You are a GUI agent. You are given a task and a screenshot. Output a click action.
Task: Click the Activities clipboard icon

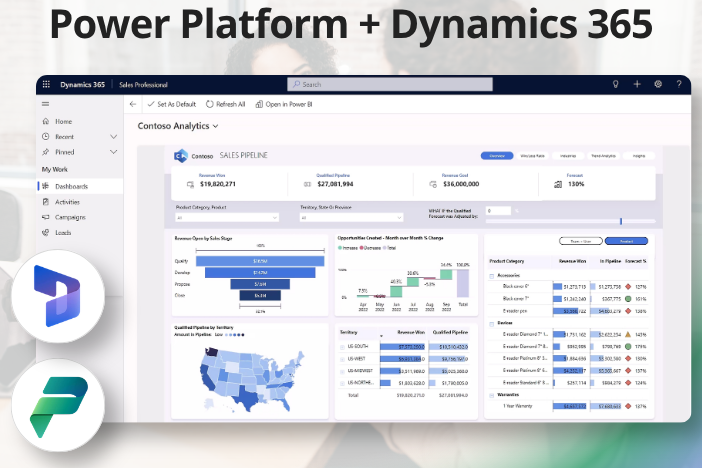pos(46,202)
